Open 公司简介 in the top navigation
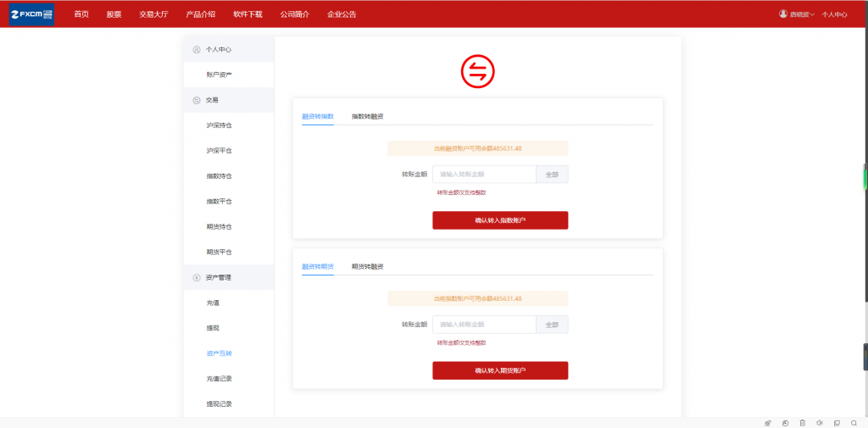868x428 pixels. tap(295, 14)
